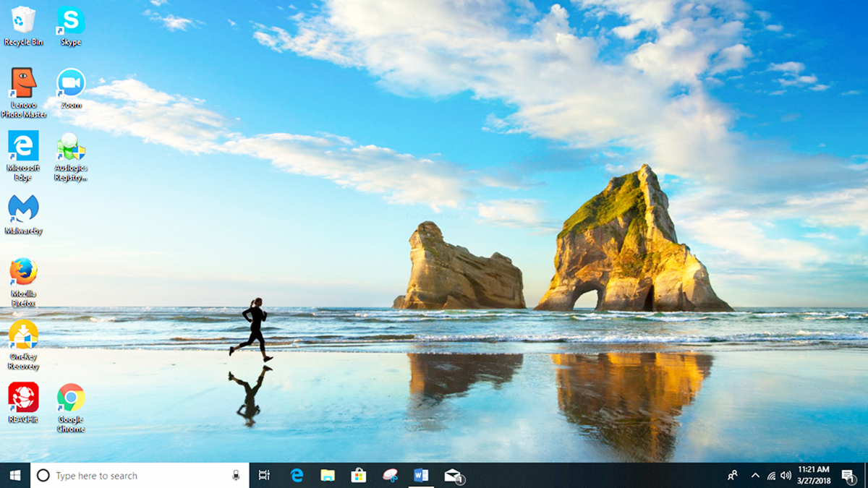Open the Wi-Fi network flyout

point(771,475)
